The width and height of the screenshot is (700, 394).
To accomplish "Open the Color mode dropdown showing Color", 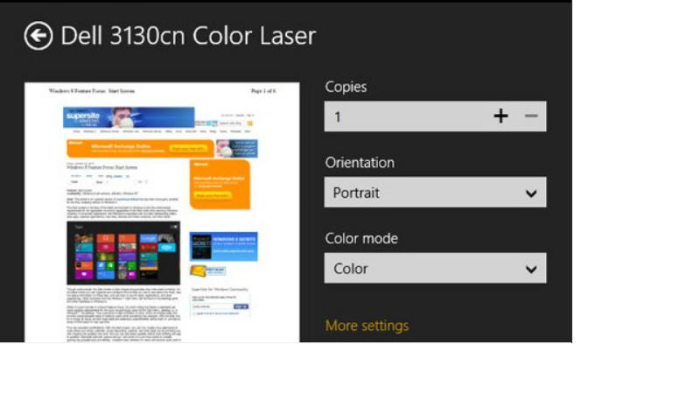I will tap(435, 268).
